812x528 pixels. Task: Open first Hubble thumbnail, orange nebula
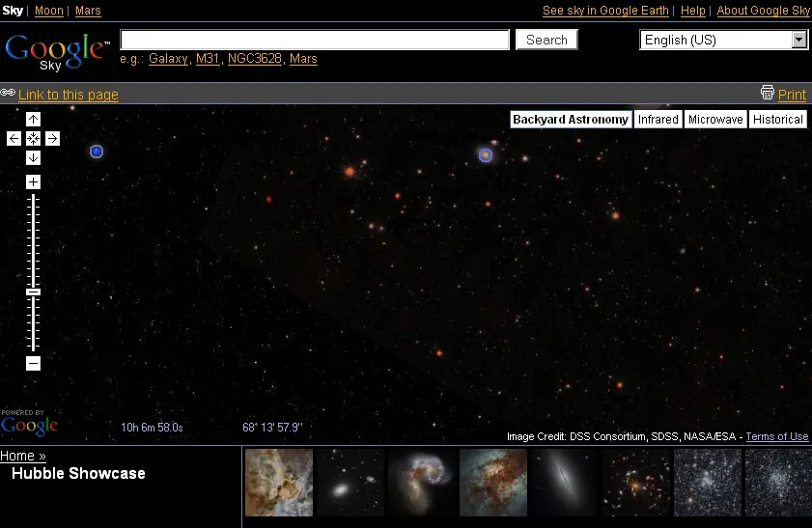[279, 483]
